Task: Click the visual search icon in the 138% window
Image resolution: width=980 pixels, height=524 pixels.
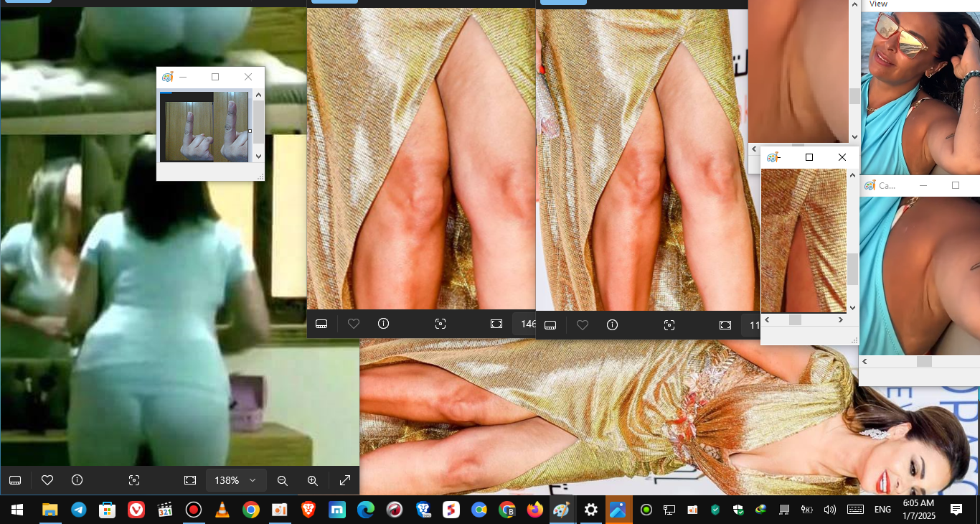Action: click(134, 480)
